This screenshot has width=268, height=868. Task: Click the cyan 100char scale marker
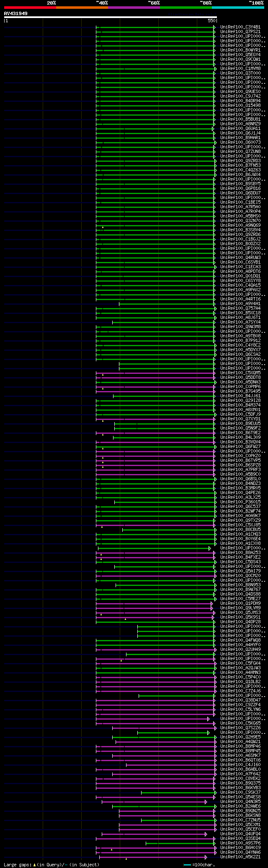click(x=187, y=865)
